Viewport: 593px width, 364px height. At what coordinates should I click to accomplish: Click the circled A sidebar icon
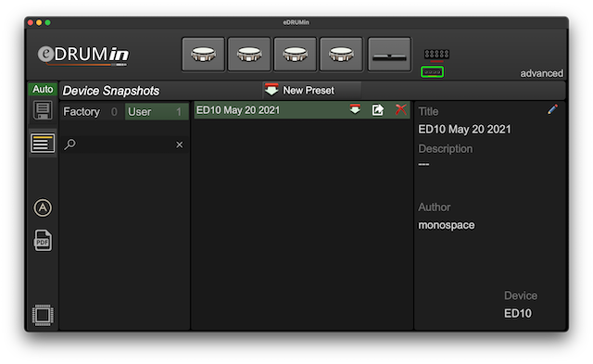pos(43,207)
